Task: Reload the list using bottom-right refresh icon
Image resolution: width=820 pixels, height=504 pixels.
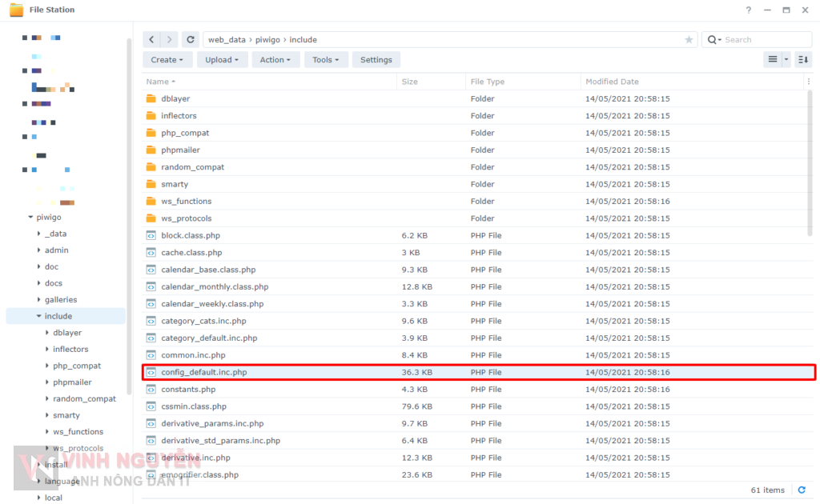Action: (802, 490)
